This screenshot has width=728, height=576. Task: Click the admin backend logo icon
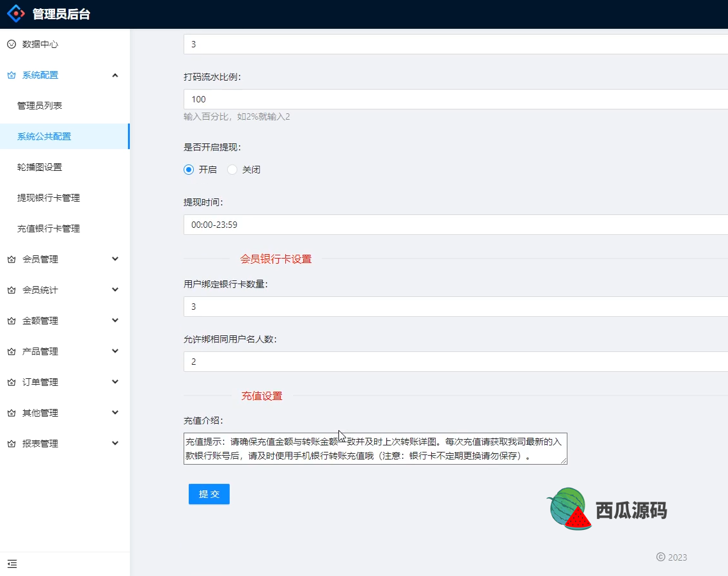coord(17,14)
